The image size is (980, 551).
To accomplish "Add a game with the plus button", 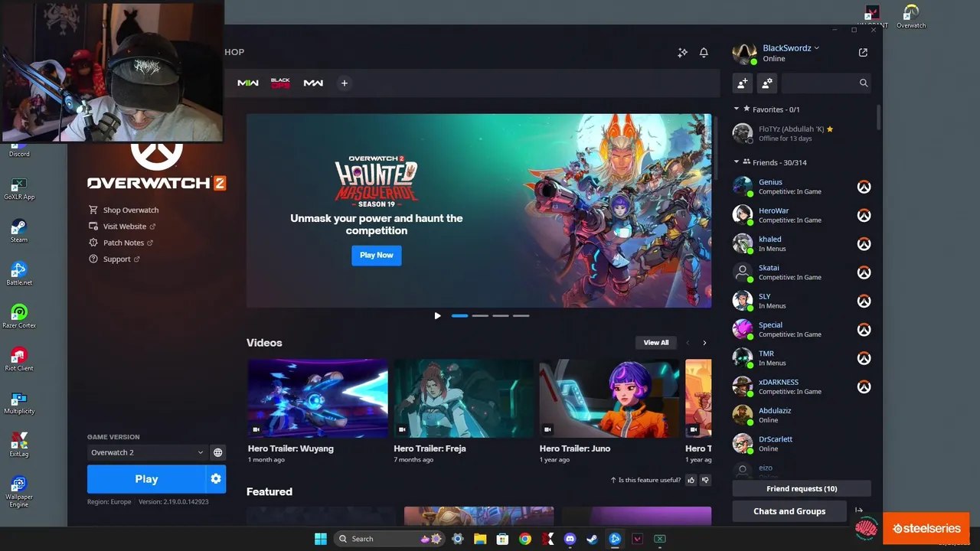I will [x=345, y=83].
